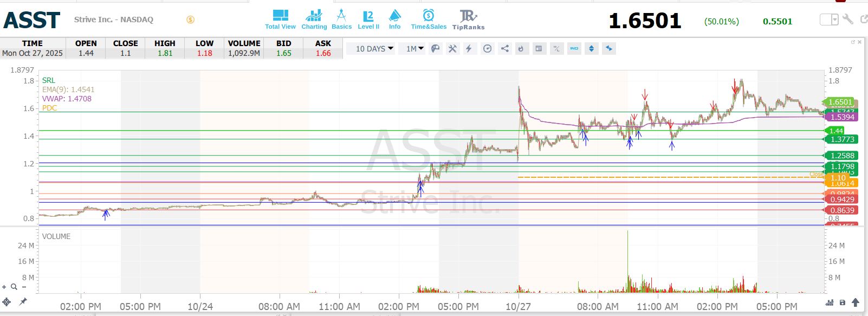The image size is (868, 316).
Task: Click the blue up-down arrows icon
Action: click(591, 49)
